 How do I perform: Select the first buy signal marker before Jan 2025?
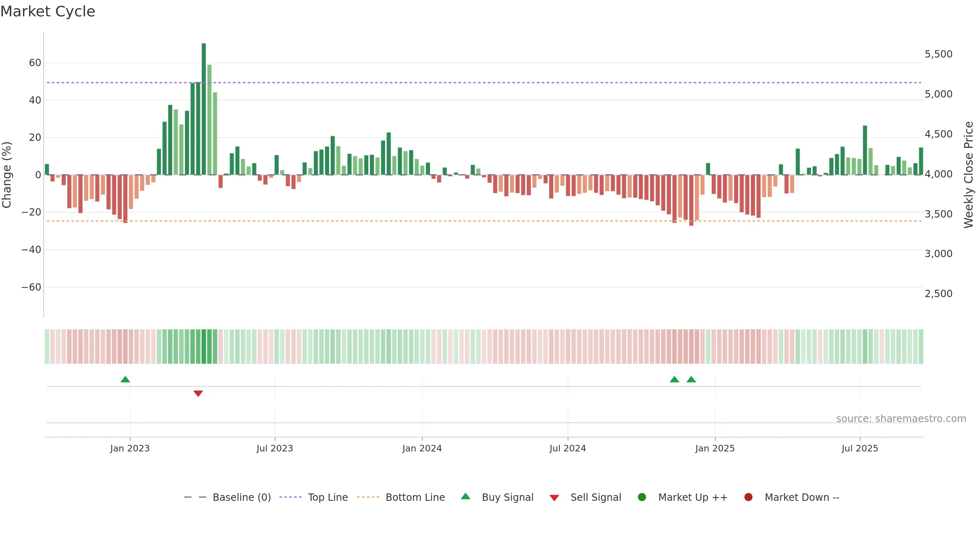675,380
